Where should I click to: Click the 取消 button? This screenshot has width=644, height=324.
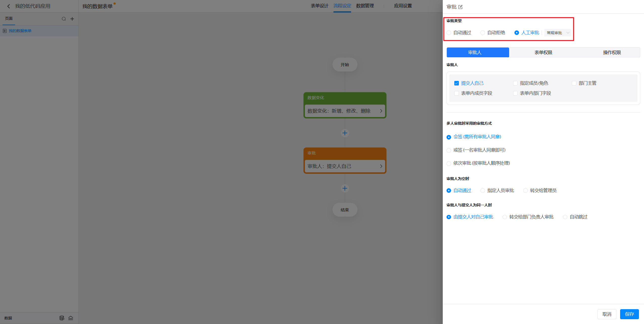[607, 314]
